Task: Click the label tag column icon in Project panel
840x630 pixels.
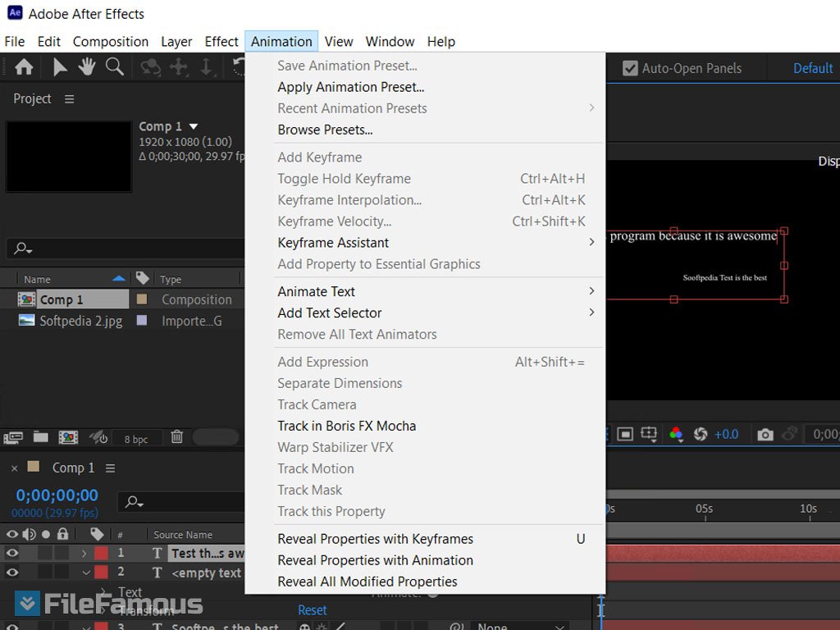Action: tap(142, 278)
